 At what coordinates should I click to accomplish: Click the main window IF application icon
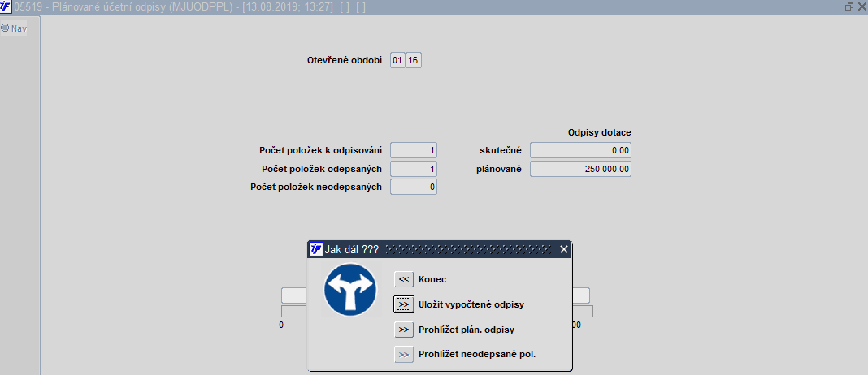pyautogui.click(x=6, y=7)
